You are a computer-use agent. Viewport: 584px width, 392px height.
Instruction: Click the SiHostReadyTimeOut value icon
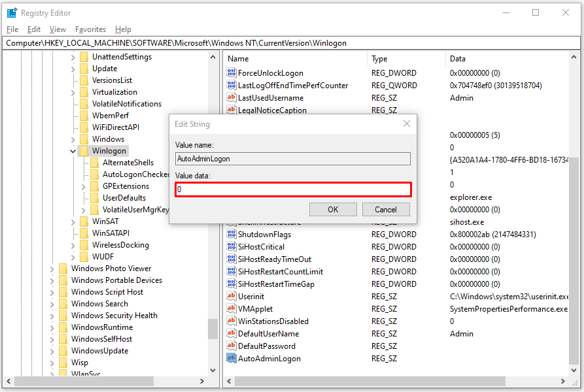point(232,259)
